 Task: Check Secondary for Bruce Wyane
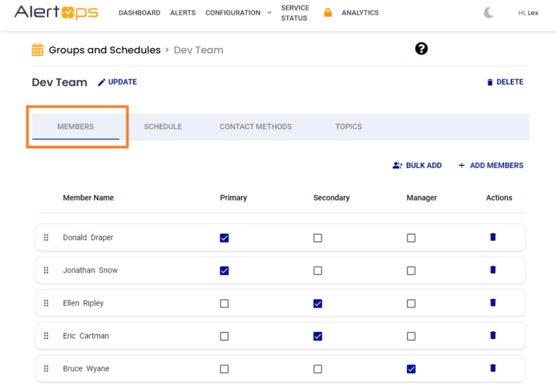coord(318,369)
